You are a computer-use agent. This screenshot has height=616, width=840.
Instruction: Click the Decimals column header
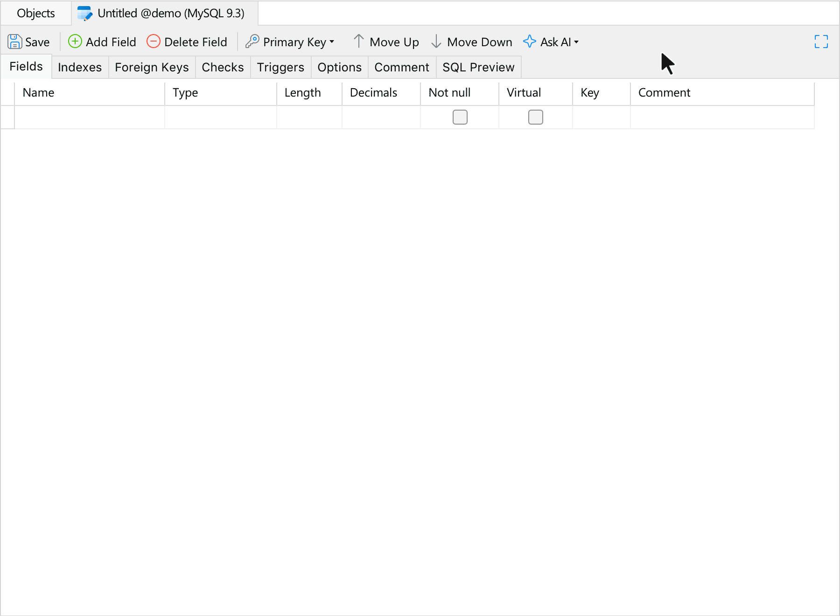pyautogui.click(x=381, y=93)
